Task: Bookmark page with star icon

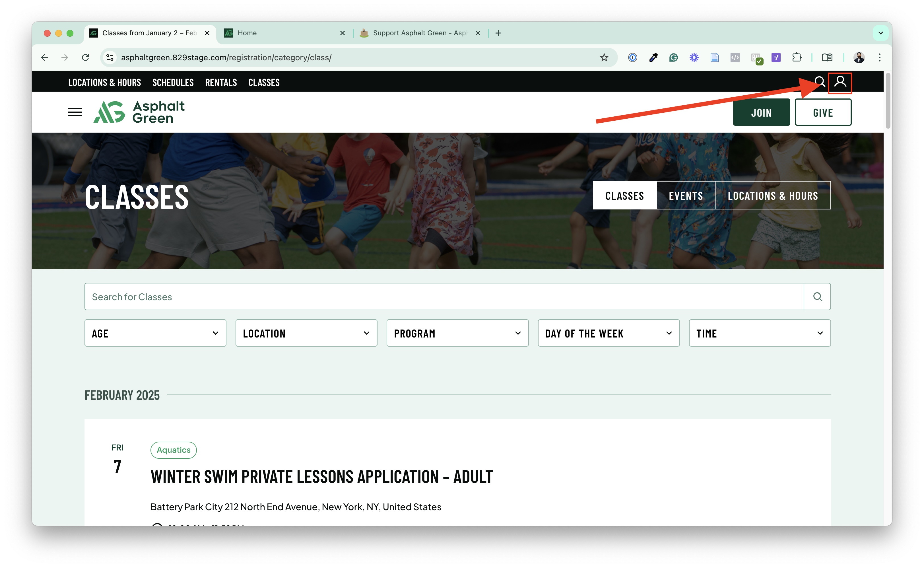Action: coord(604,57)
